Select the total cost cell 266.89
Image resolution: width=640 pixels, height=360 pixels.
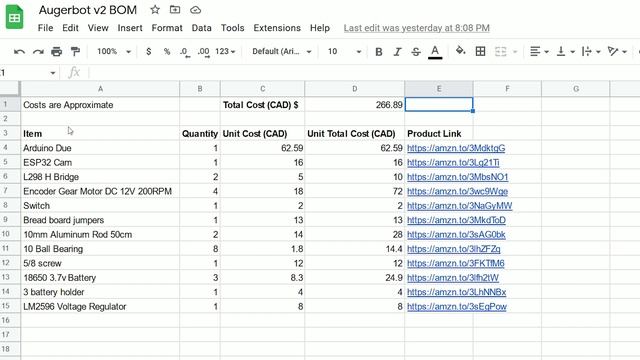pos(355,105)
